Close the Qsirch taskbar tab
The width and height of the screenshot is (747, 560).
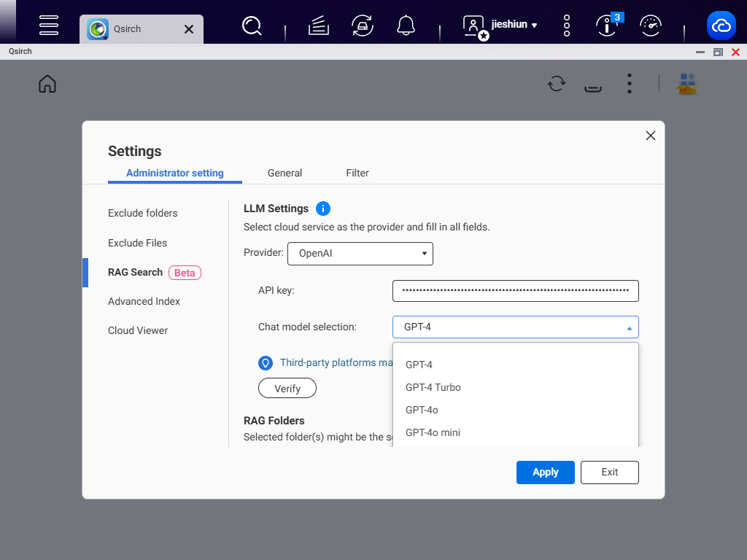(189, 29)
